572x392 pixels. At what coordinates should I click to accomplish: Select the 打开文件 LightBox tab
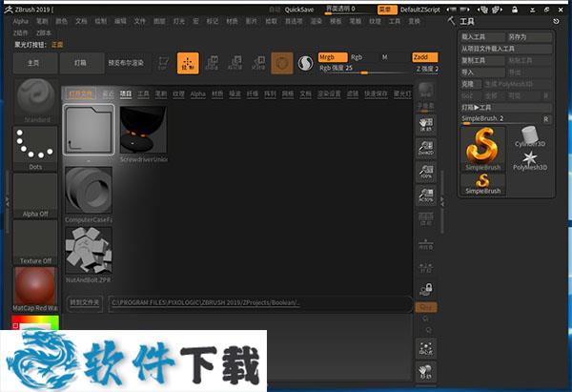tap(81, 93)
